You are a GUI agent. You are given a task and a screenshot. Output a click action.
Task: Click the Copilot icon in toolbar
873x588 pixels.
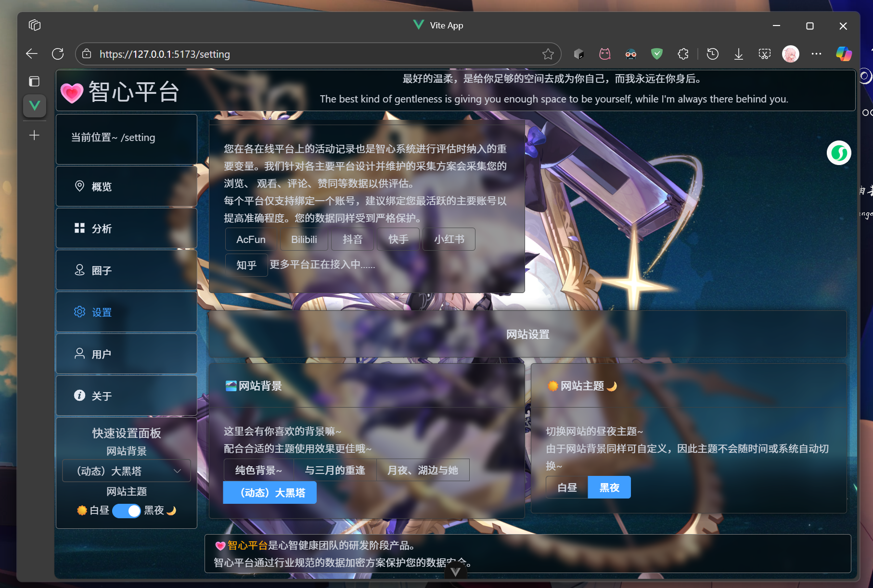click(843, 54)
